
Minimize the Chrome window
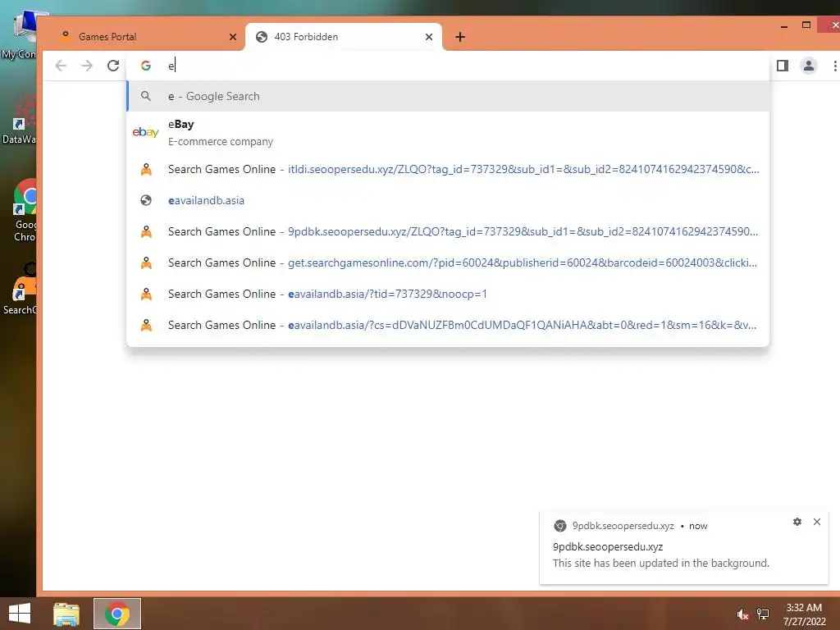tap(783, 25)
